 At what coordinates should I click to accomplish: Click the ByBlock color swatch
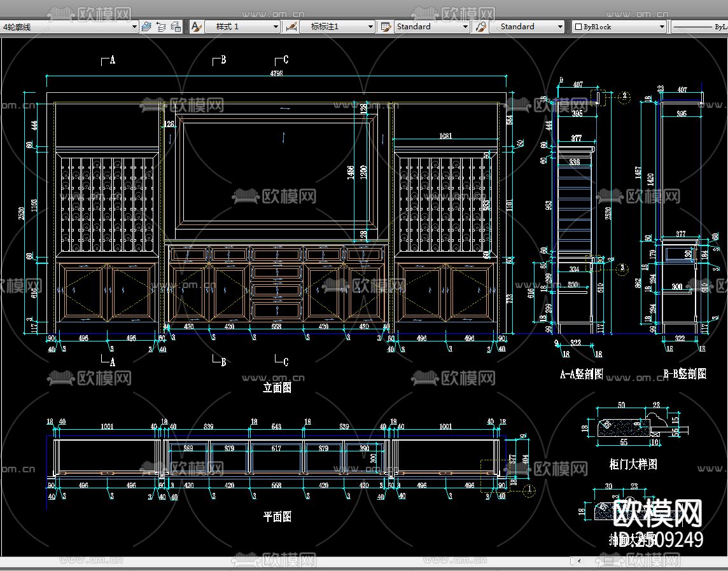578,27
